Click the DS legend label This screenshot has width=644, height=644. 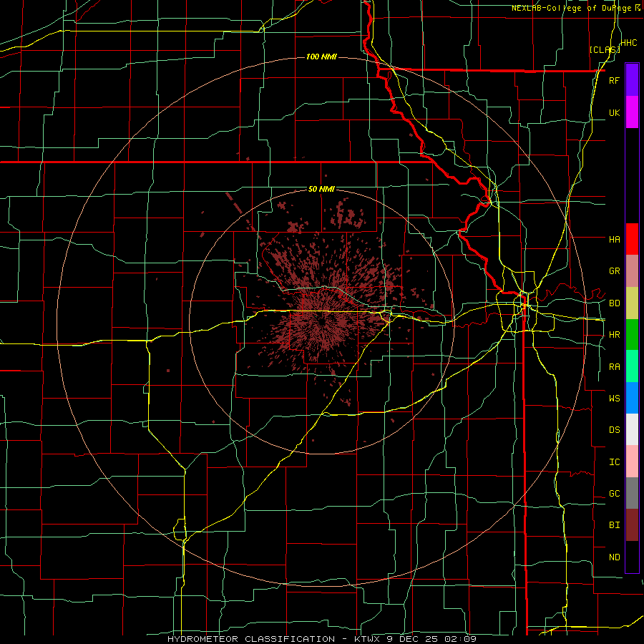pos(614,429)
